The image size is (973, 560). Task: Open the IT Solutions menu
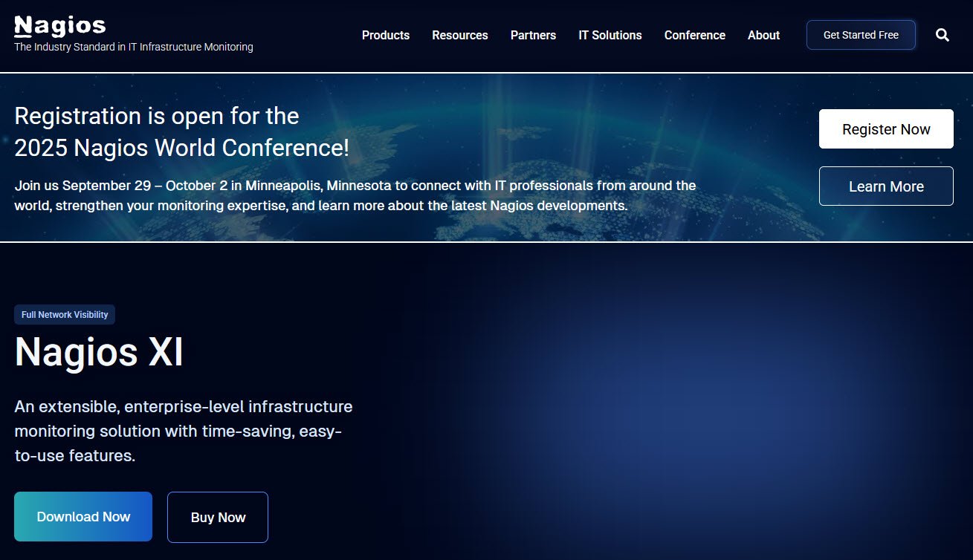coord(610,35)
